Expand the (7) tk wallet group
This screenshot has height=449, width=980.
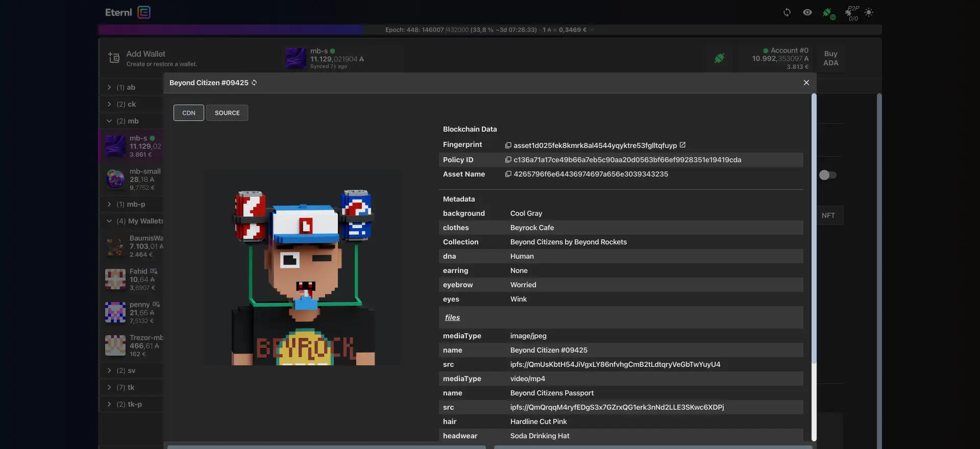[x=109, y=387]
